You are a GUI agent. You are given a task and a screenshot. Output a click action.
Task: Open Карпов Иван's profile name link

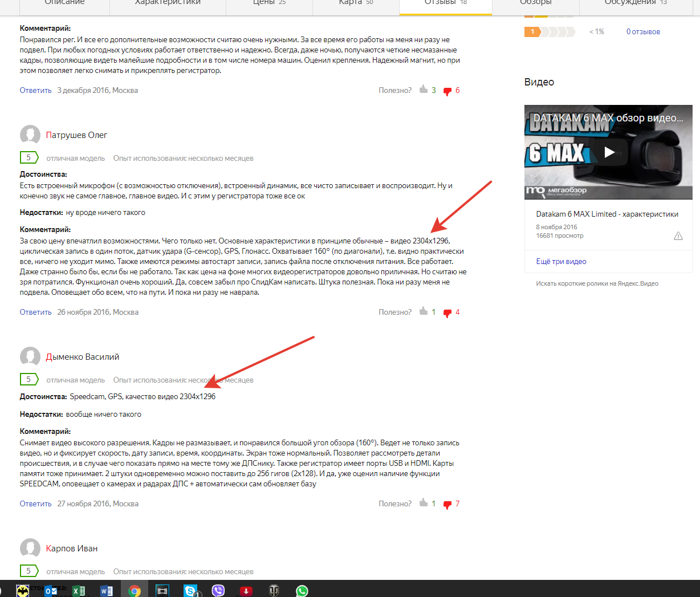(72, 549)
